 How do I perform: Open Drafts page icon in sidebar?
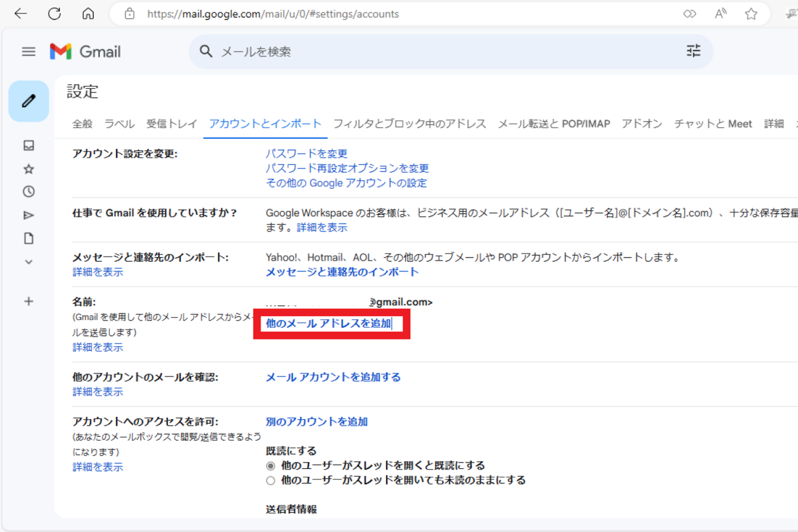[x=28, y=238]
